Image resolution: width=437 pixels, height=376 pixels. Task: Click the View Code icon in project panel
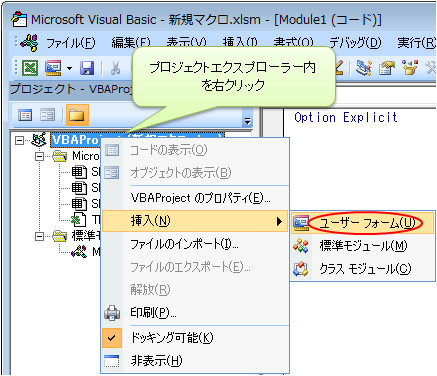(25, 115)
